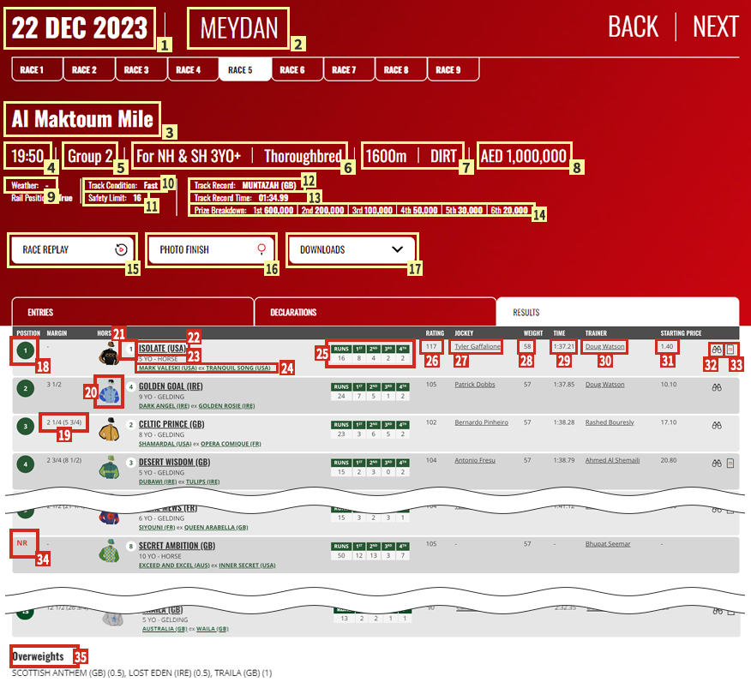Image resolution: width=751 pixels, height=700 pixels.
Task: Open horse Isolate (USA) details link
Action: click(162, 349)
